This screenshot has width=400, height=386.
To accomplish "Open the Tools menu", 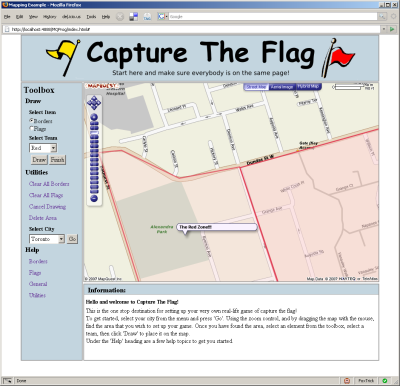I will [x=91, y=17].
